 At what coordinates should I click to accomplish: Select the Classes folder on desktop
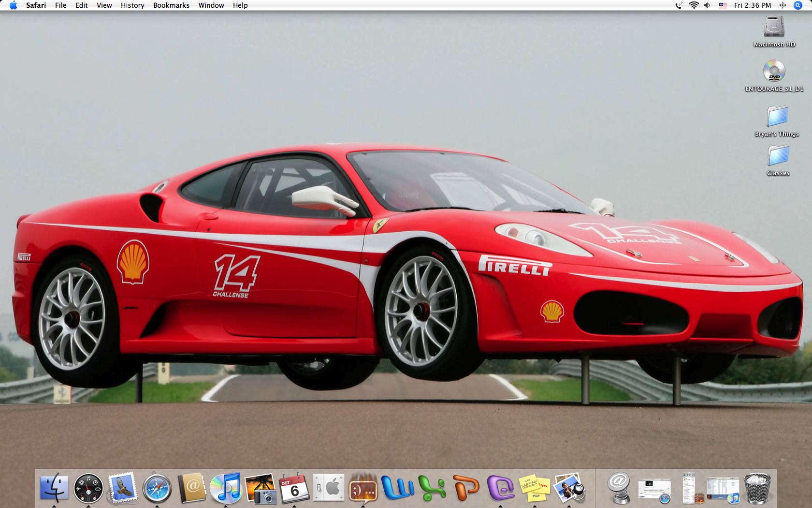(x=778, y=161)
